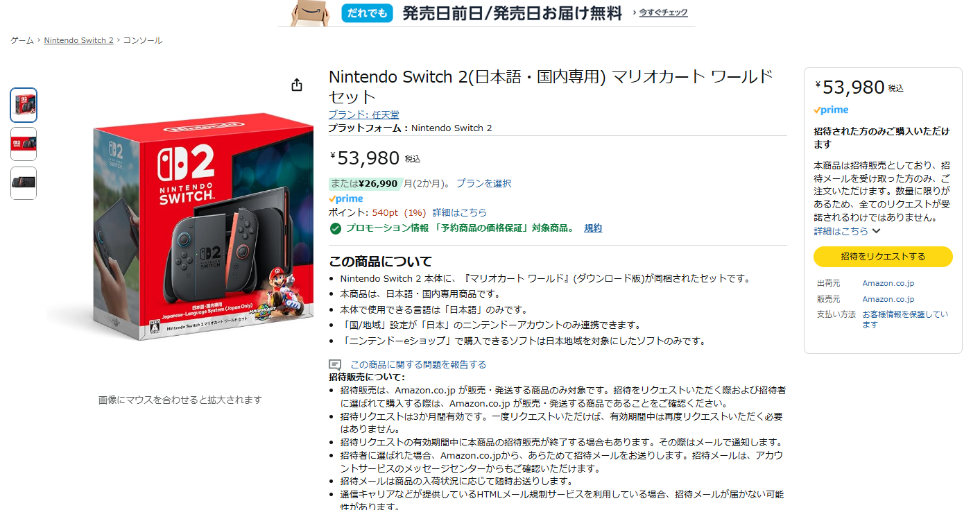Click the share icon above product image
This screenshot has height=510, width=980.
(x=297, y=85)
